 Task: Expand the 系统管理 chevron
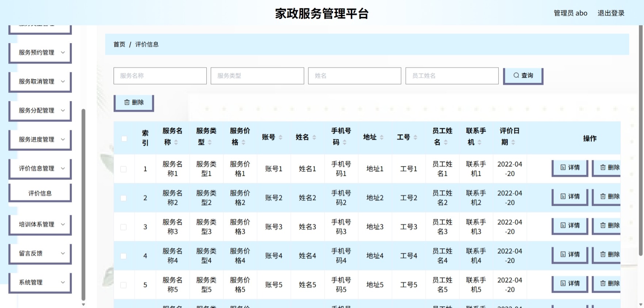click(x=63, y=282)
